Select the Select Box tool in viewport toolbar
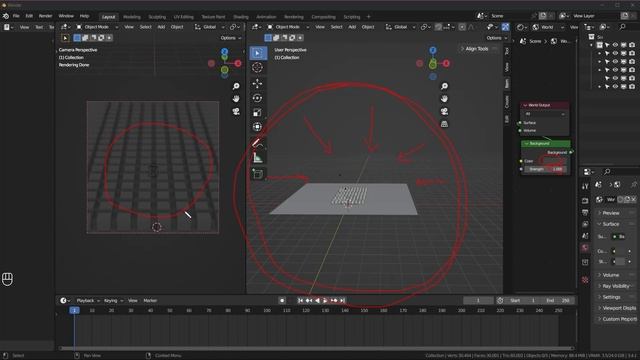 (257, 53)
